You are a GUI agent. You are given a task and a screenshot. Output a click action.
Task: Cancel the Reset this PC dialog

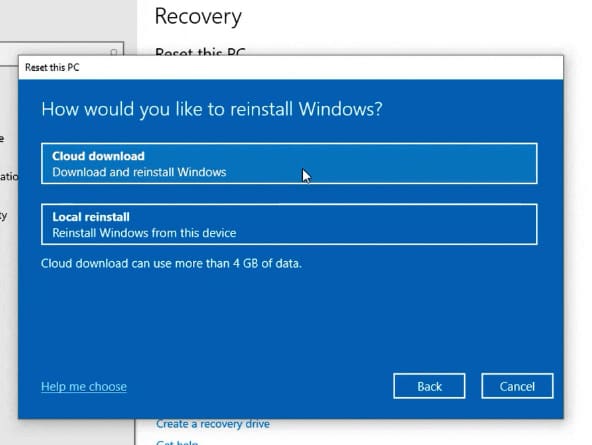517,386
